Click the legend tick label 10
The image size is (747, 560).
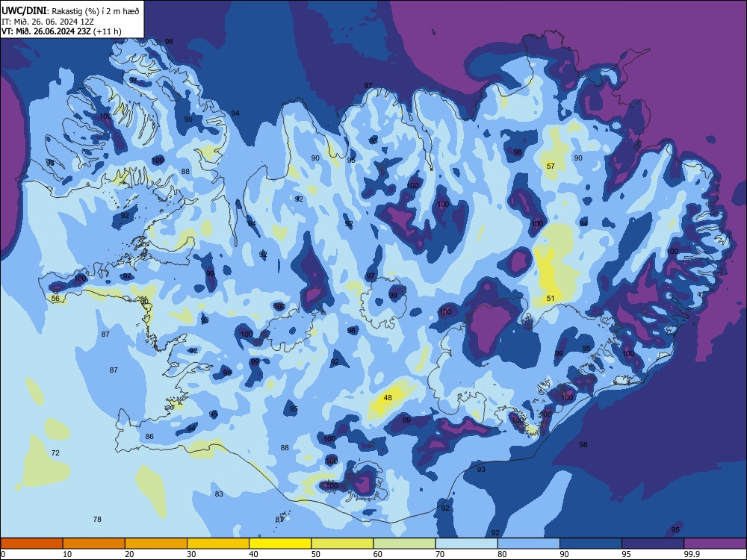click(67, 554)
